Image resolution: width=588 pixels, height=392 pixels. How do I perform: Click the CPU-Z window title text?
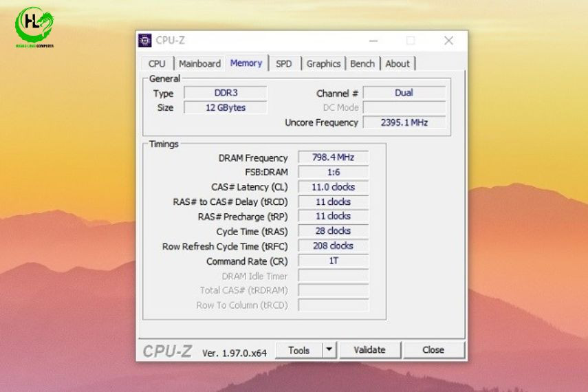coord(171,40)
